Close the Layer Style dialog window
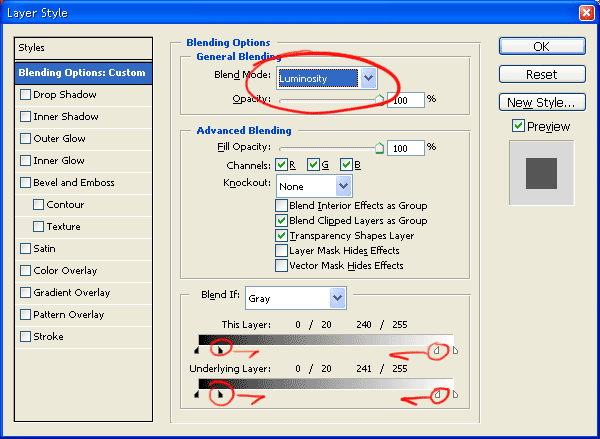 tap(584, 13)
